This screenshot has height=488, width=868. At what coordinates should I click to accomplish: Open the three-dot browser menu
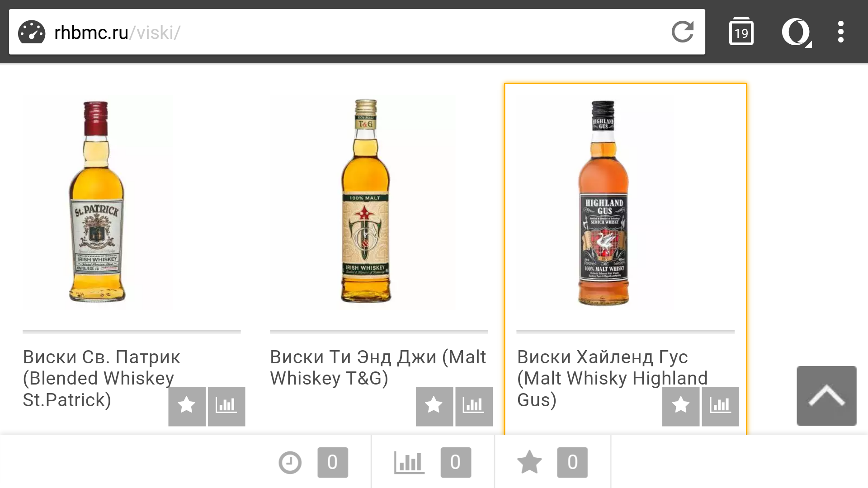click(x=840, y=32)
